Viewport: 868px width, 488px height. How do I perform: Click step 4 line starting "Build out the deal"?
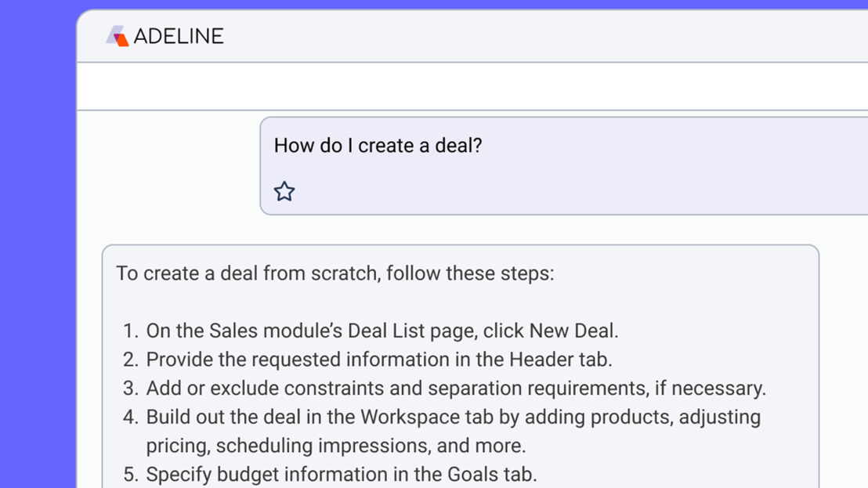(453, 417)
